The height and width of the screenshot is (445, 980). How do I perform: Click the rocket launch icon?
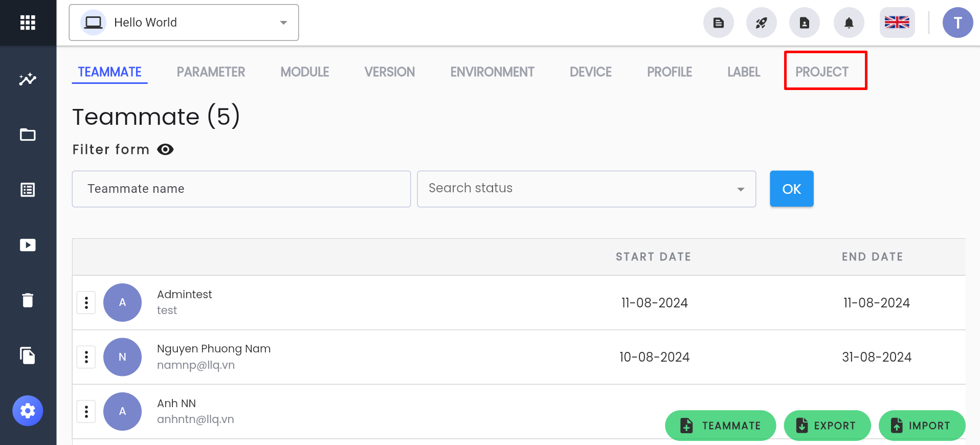(762, 23)
